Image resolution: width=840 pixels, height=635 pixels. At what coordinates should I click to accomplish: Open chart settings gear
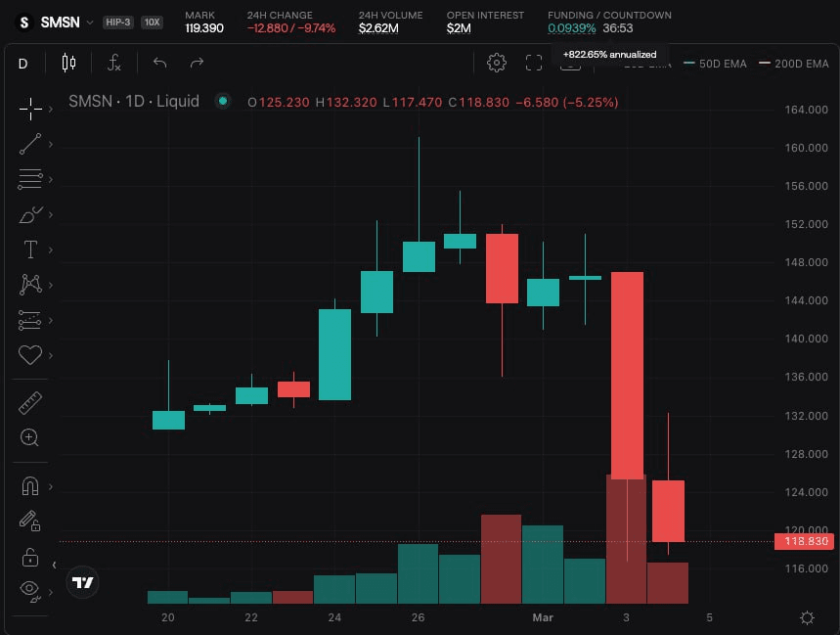click(497, 64)
